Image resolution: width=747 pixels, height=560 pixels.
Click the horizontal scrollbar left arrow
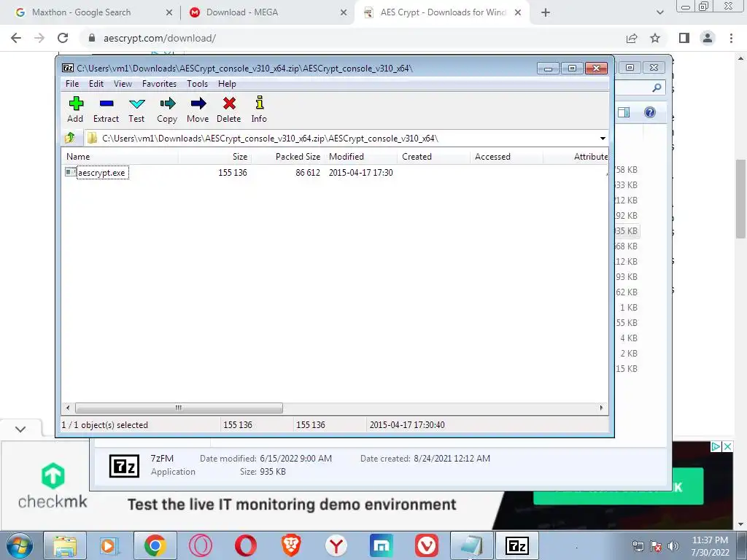tap(68, 408)
